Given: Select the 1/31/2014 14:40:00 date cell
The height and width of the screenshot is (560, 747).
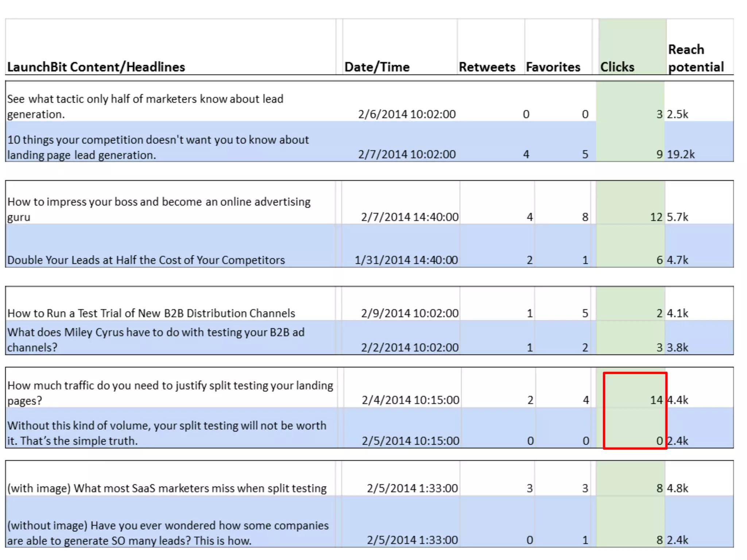Looking at the screenshot, I should (x=406, y=260).
